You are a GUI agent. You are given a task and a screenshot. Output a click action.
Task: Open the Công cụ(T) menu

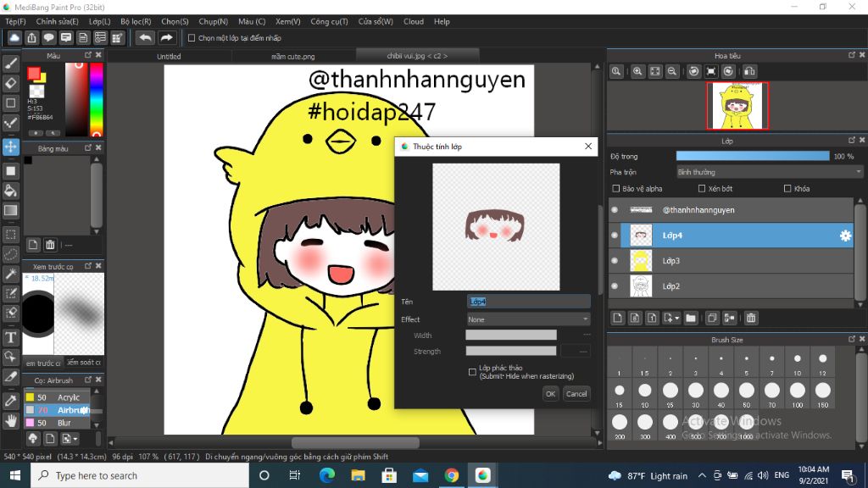click(329, 21)
